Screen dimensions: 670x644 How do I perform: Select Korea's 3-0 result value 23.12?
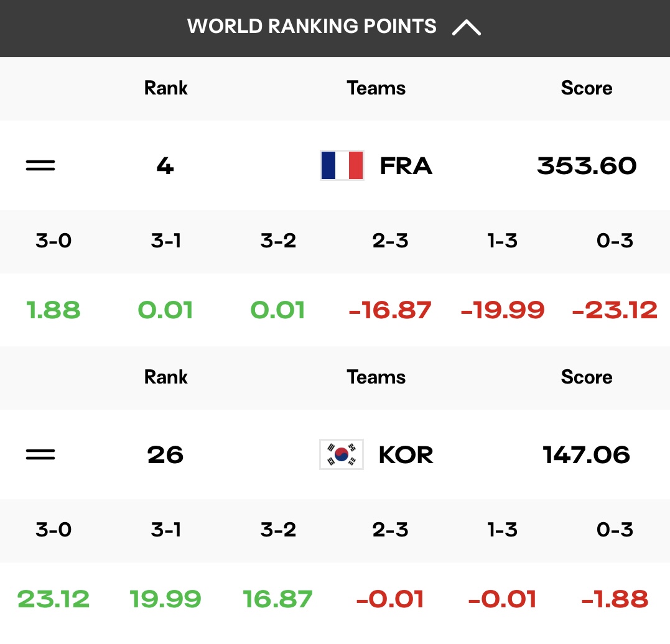coord(54,599)
